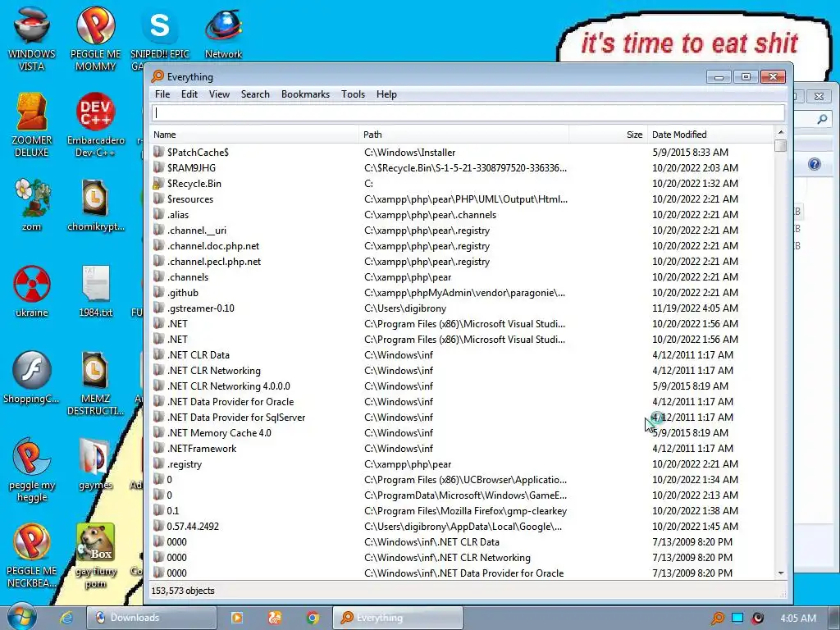Image resolution: width=840 pixels, height=630 pixels.
Task: Open the WINDOWS VISTA desktop icon
Action: (32, 38)
